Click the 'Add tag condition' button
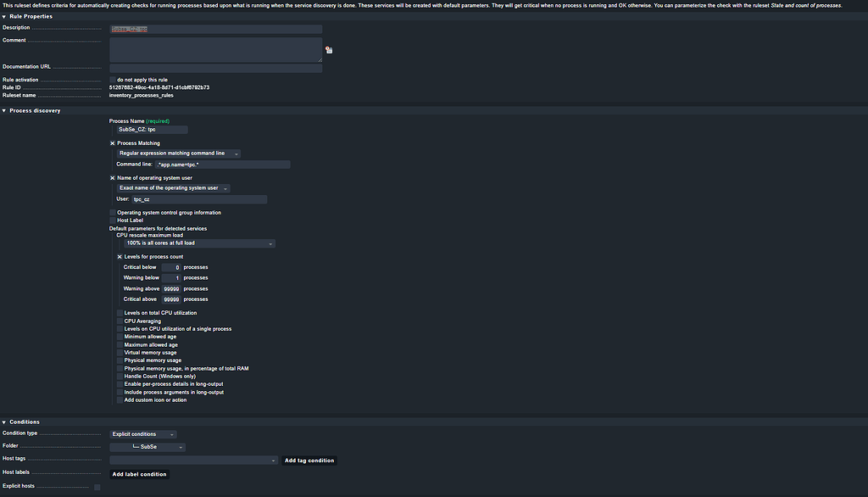The height and width of the screenshot is (497, 868). click(x=309, y=460)
